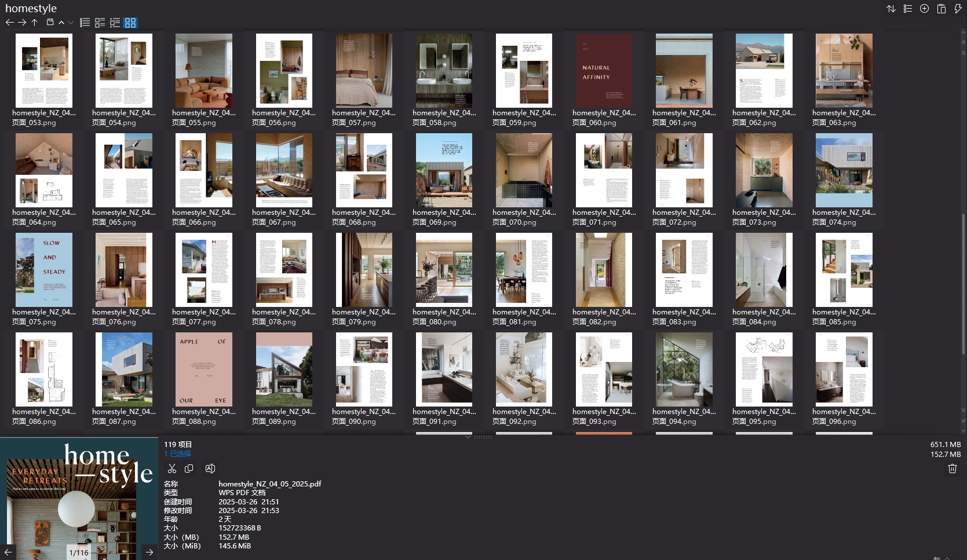Click the add new item plus icon
This screenshot has width=967, height=560.
click(x=925, y=9)
